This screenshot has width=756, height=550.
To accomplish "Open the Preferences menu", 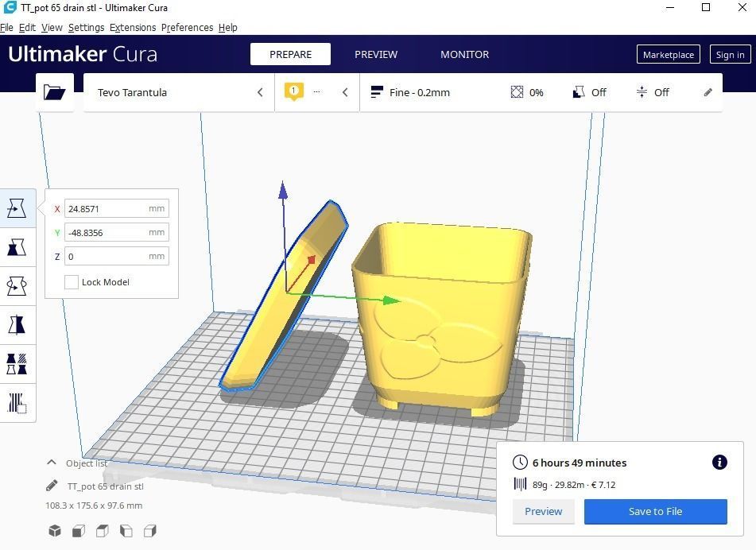I will click(x=187, y=28).
